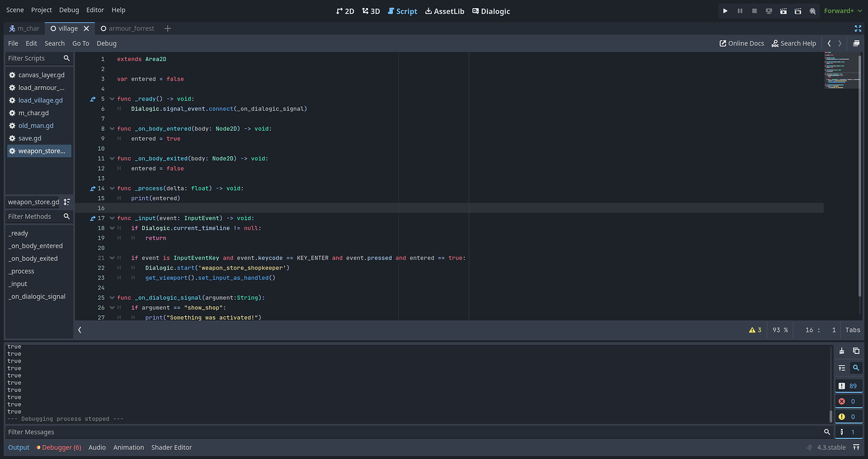The width and height of the screenshot is (868, 459).
Task: Show the 3 script warnings
Action: (755, 330)
